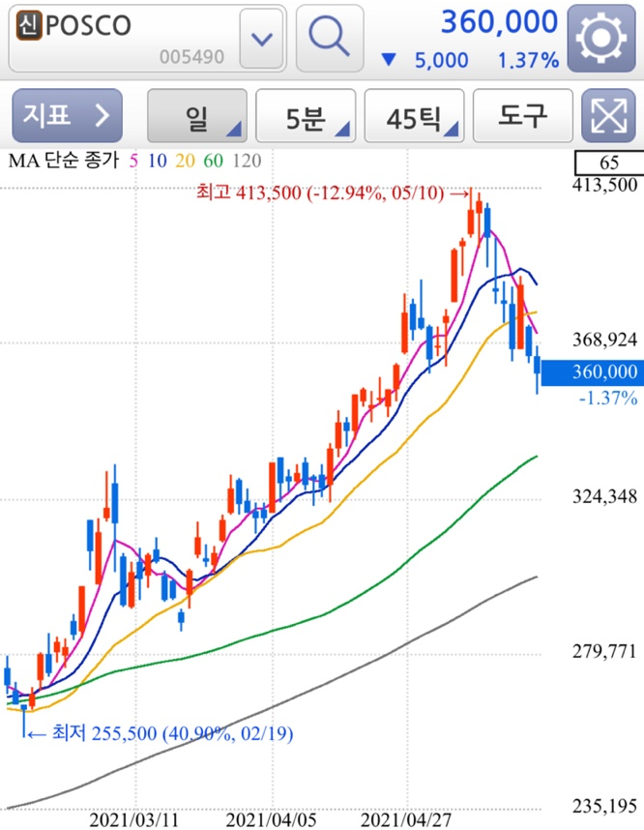644x830 pixels.
Task: Click the 최저 255,500 low annotation
Action: pyautogui.click(x=161, y=733)
